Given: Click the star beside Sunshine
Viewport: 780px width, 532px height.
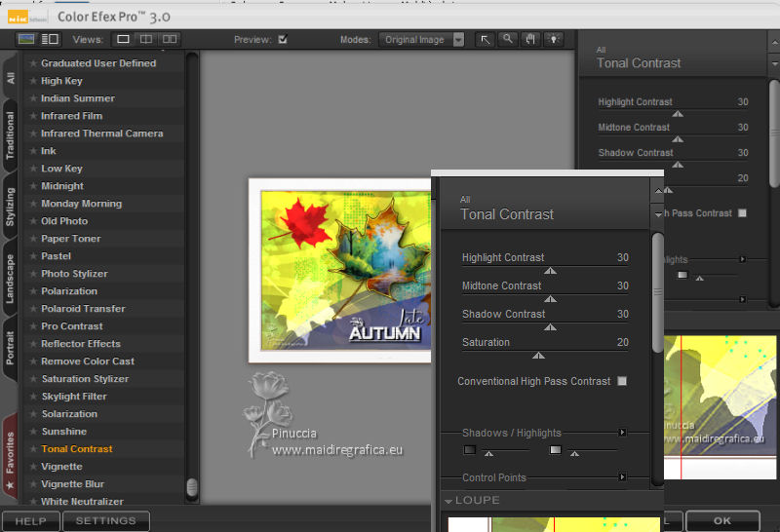Looking at the screenshot, I should point(33,431).
